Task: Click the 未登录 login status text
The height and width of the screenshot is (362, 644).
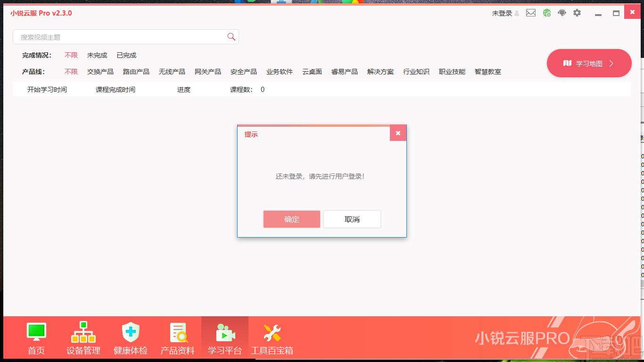Action: click(x=502, y=13)
